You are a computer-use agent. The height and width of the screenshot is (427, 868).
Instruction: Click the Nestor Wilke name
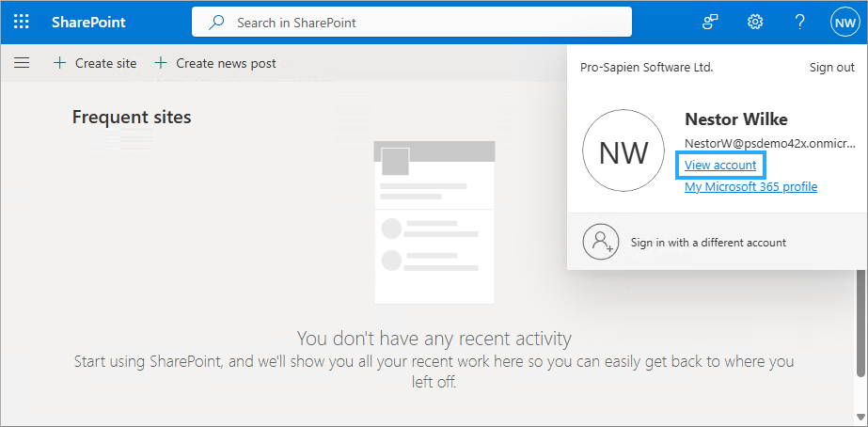point(736,119)
